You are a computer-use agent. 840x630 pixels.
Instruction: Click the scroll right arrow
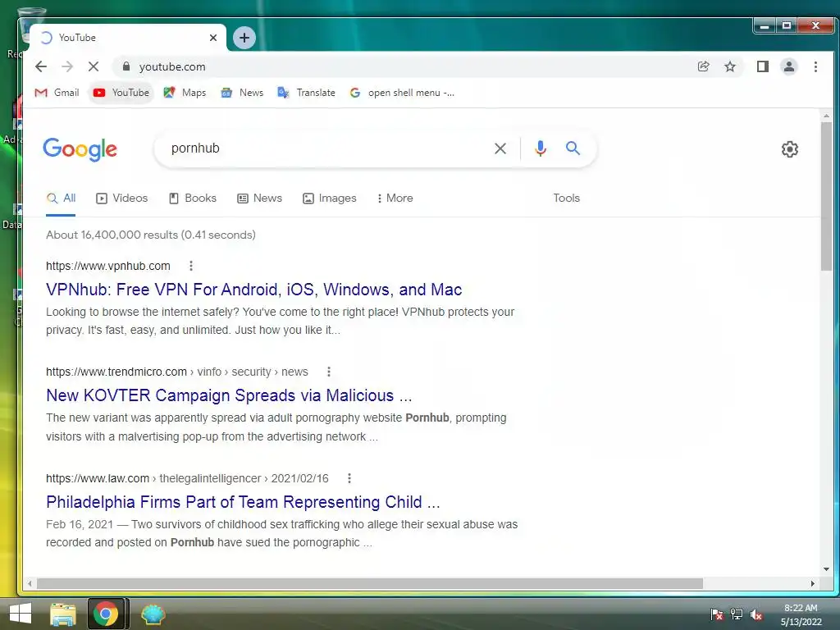813,583
